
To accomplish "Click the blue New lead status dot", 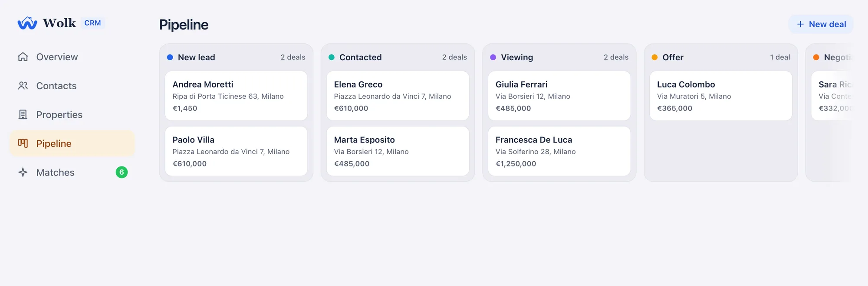I will click(x=170, y=57).
